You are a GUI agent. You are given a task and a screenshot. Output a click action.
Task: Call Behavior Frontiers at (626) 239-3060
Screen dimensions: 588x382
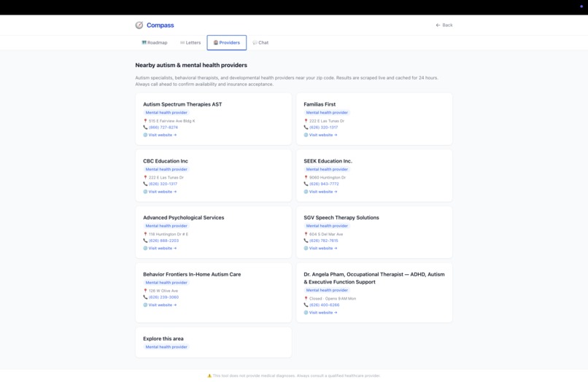[x=163, y=297]
